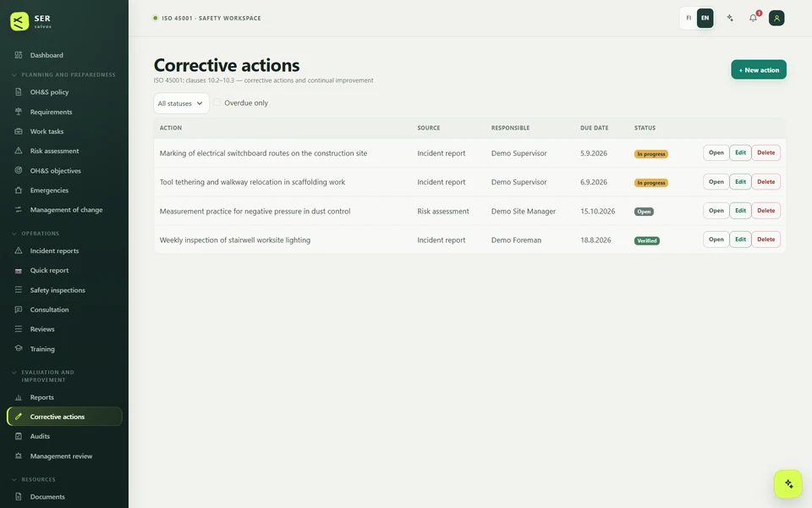Open the electrical switchboard routes action

(716, 153)
